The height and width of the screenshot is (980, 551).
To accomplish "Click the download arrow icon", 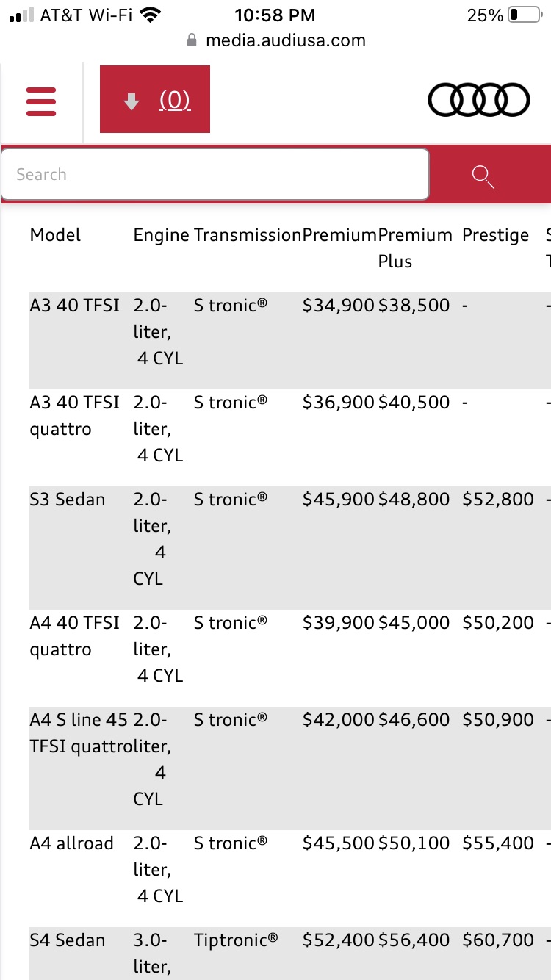I will [132, 101].
